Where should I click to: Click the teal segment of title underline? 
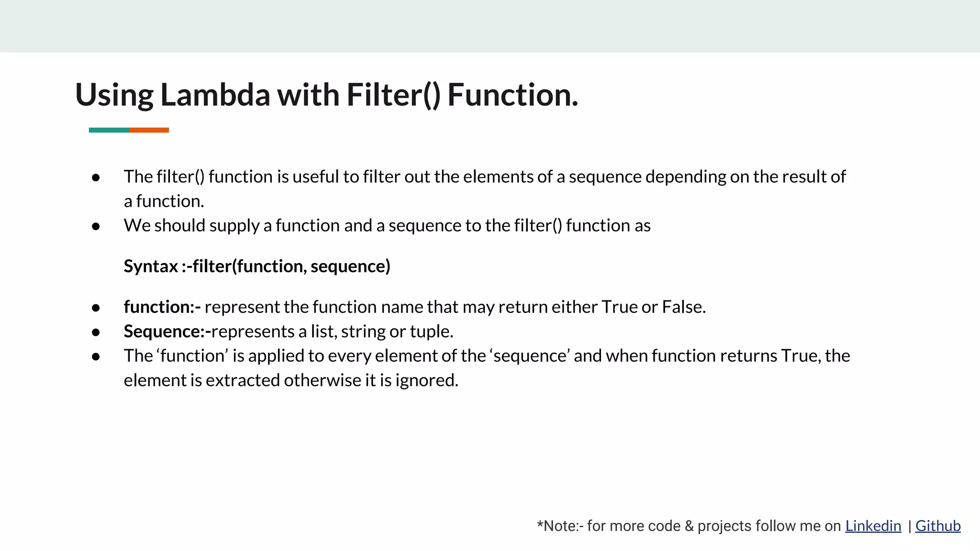[x=109, y=130]
